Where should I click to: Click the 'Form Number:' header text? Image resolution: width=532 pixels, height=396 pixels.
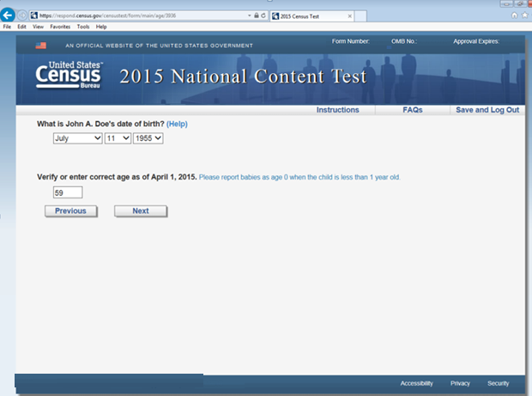[350, 41]
